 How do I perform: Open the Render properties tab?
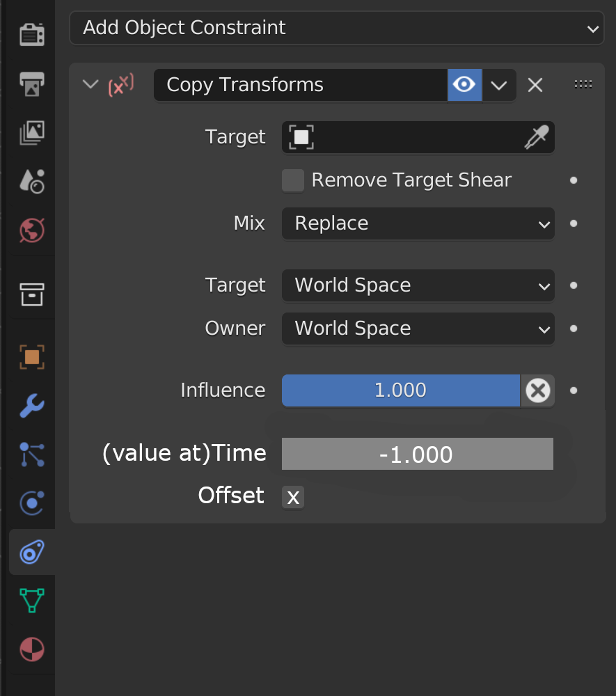point(32,35)
